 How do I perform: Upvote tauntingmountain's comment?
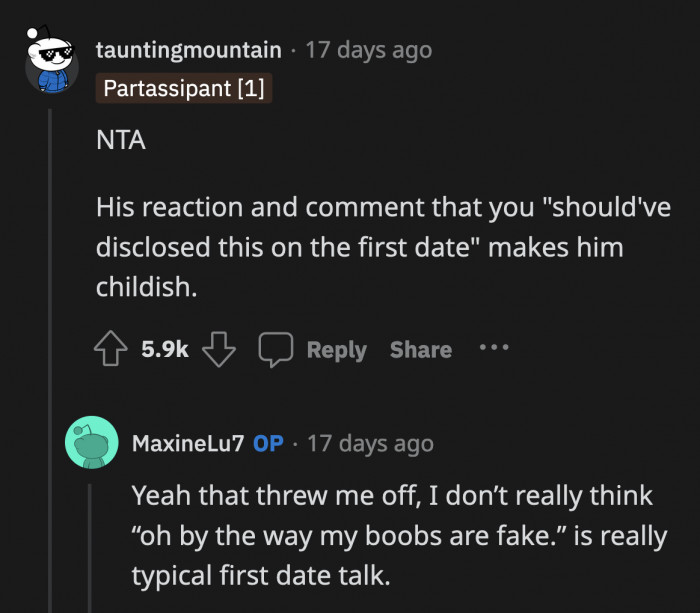point(111,350)
